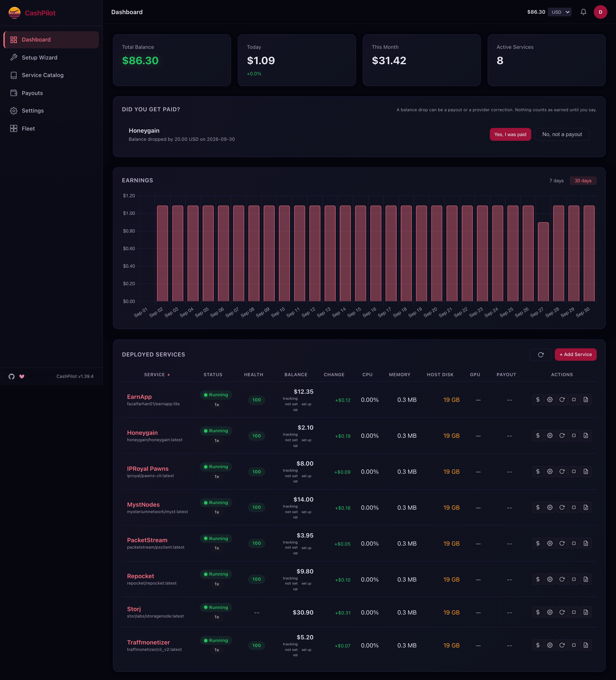Open Repocket dollar icon
The height and width of the screenshot is (680, 616).
(x=538, y=579)
